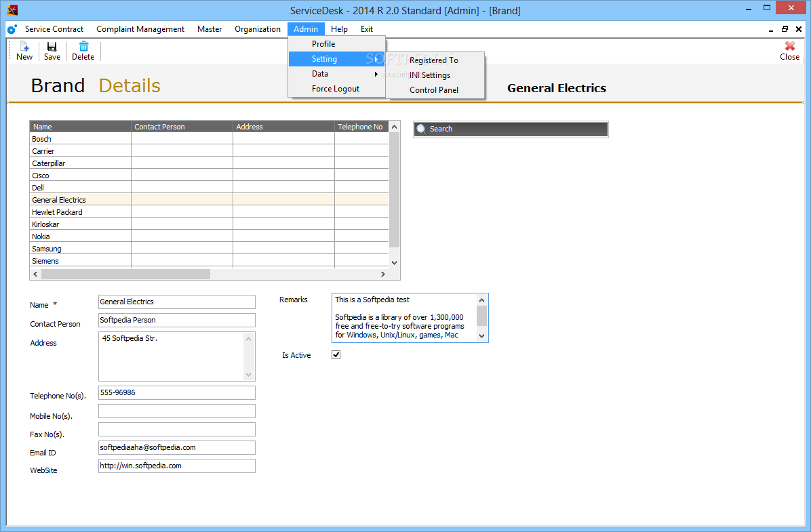Select the Carrier row
This screenshot has height=532, width=811.
point(210,151)
